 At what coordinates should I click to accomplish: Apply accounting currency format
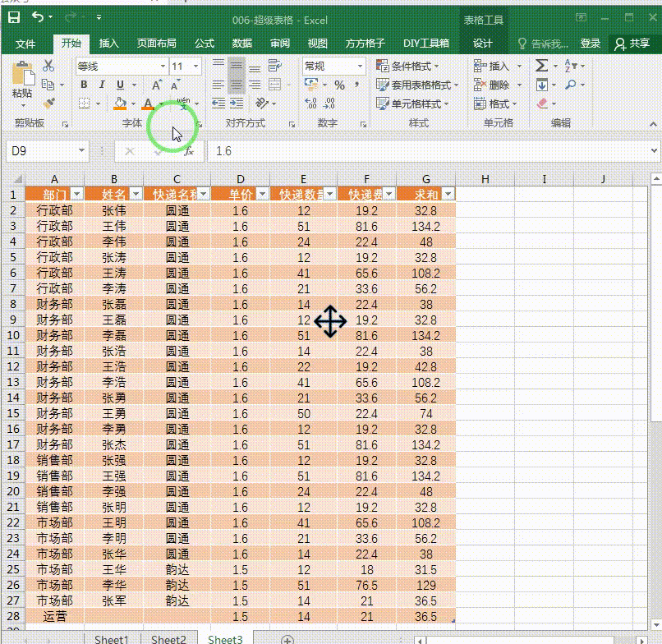[311, 85]
